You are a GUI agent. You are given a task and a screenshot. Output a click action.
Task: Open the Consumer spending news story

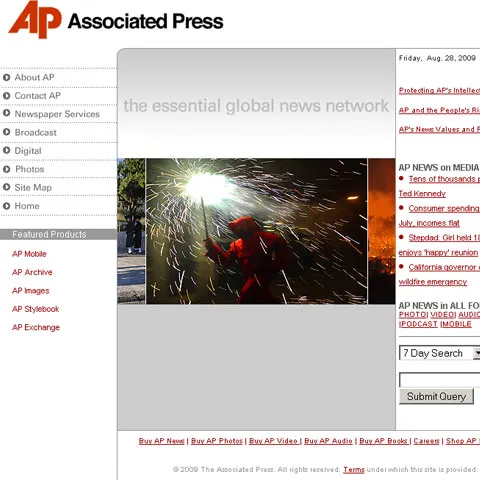coord(439,216)
